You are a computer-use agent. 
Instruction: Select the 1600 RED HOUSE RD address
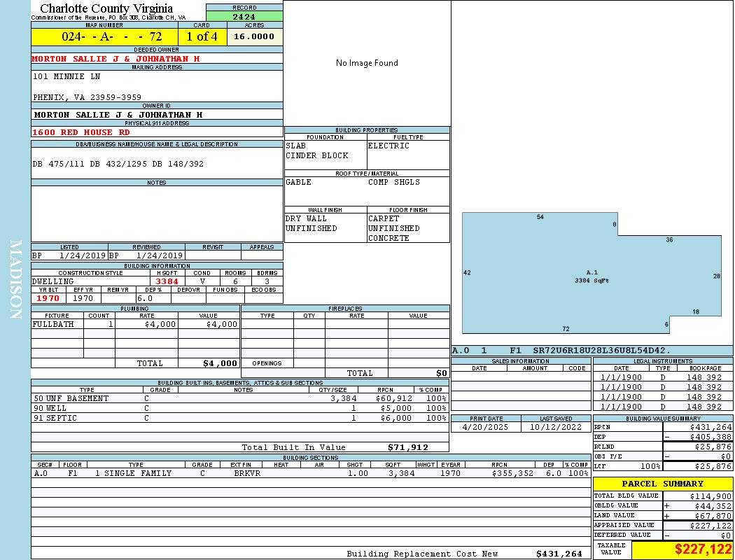tap(81, 132)
